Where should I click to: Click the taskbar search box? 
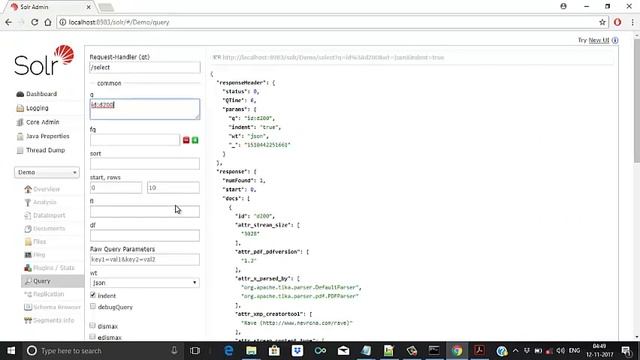tap(102, 351)
